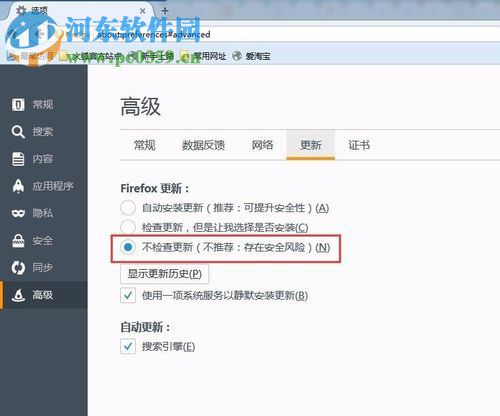Open the 常规 general sidebar icon
The width and height of the screenshot is (500, 416).
(x=18, y=105)
